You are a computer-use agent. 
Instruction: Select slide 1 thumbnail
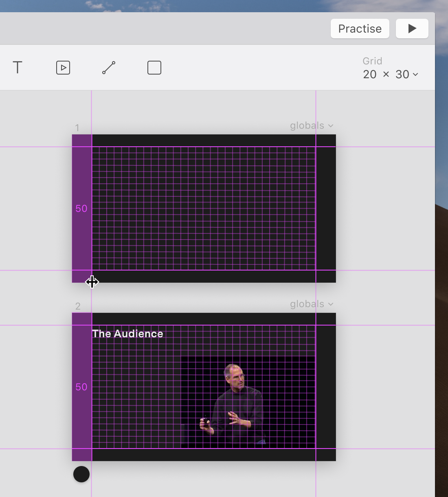[204, 209]
